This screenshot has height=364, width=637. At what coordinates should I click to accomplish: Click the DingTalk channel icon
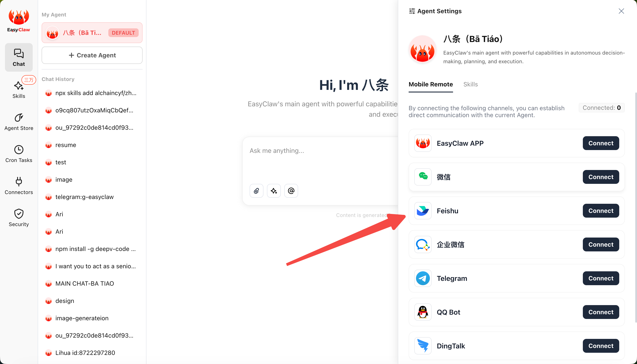click(x=423, y=346)
